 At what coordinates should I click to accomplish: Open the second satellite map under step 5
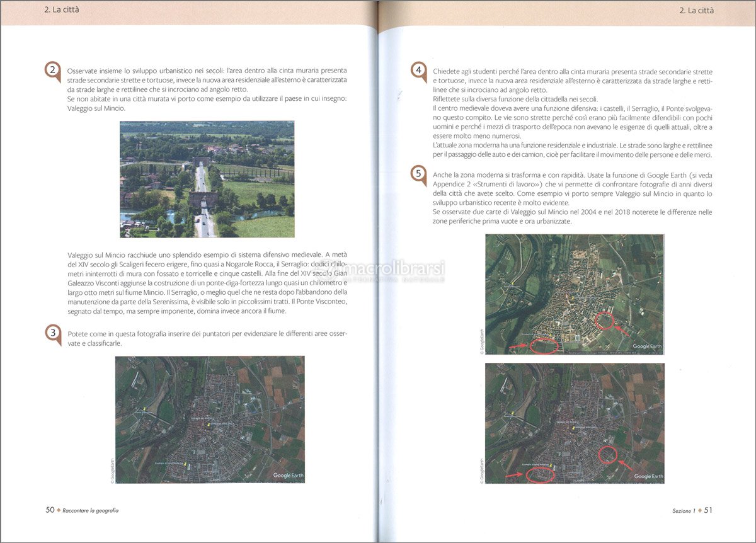click(575, 423)
